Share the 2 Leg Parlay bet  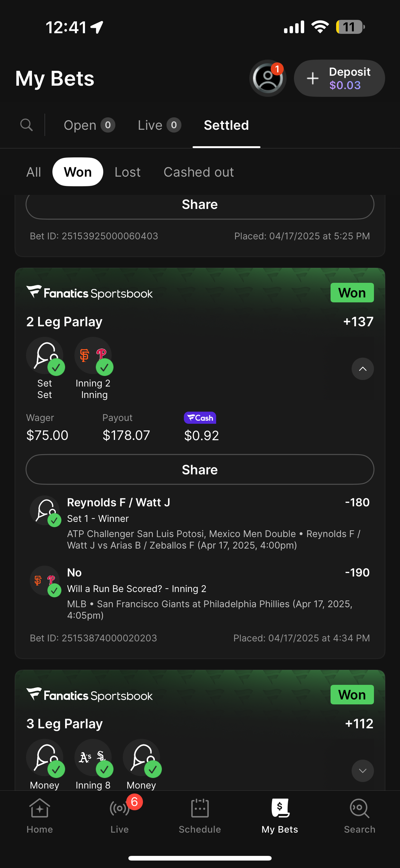tap(200, 469)
